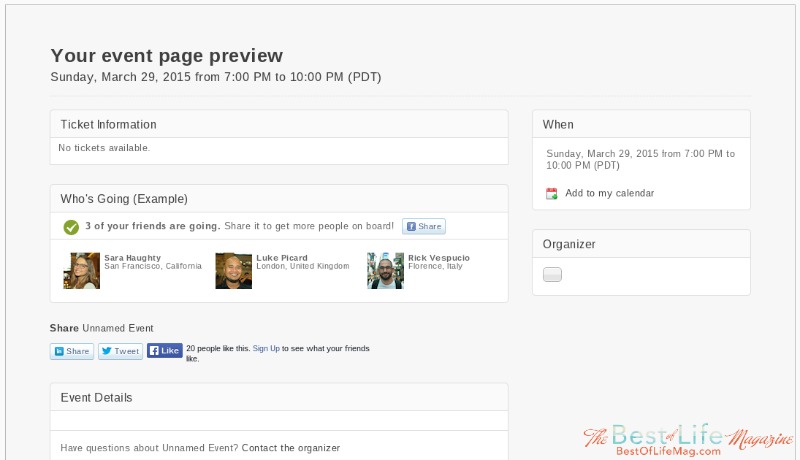Open Rick Vespucio's profile photo
Screen dimensions: 800x460
click(x=385, y=271)
